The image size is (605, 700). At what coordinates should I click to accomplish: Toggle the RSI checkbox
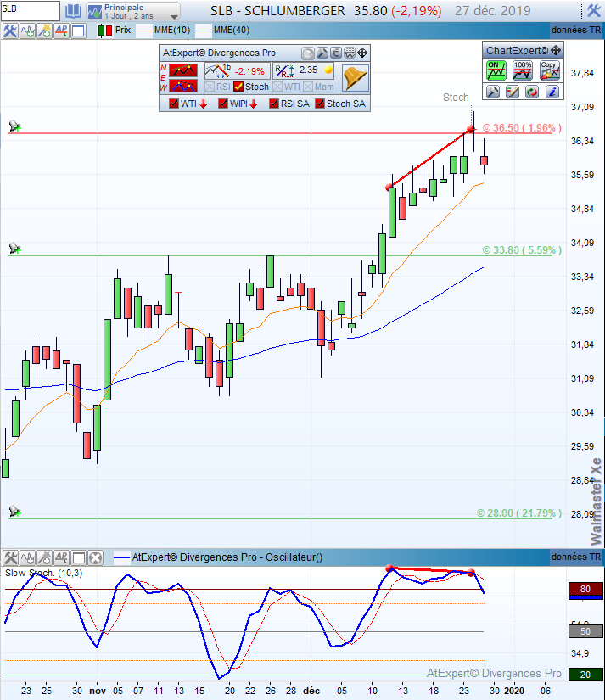click(x=210, y=87)
